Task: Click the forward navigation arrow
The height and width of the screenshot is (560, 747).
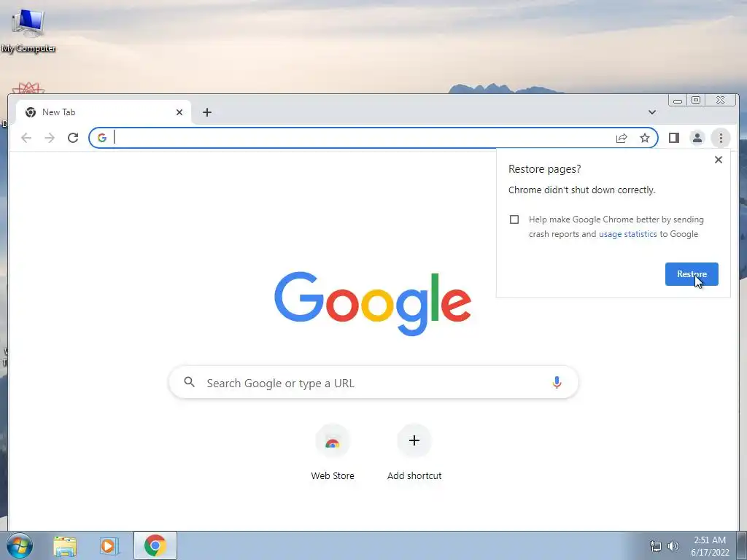Action: click(50, 138)
